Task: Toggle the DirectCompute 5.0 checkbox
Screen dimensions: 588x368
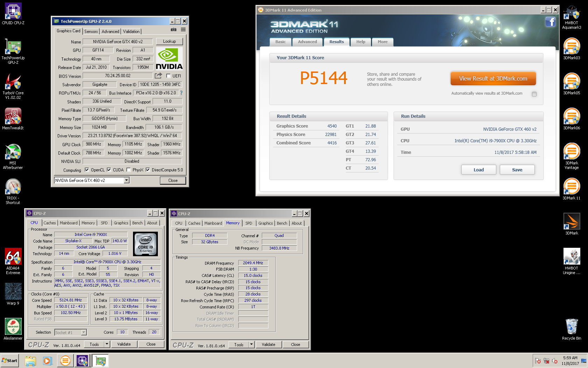Action: [148, 170]
